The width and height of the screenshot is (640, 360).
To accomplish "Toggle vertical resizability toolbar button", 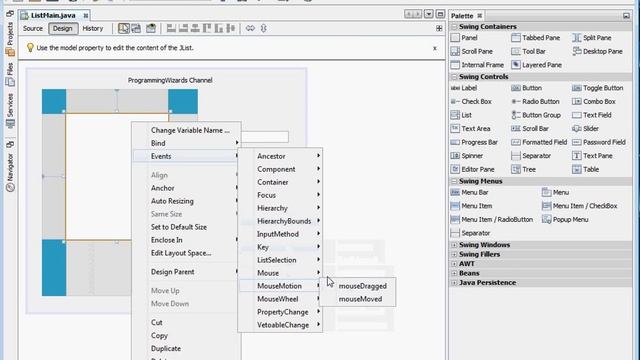I will (x=264, y=28).
